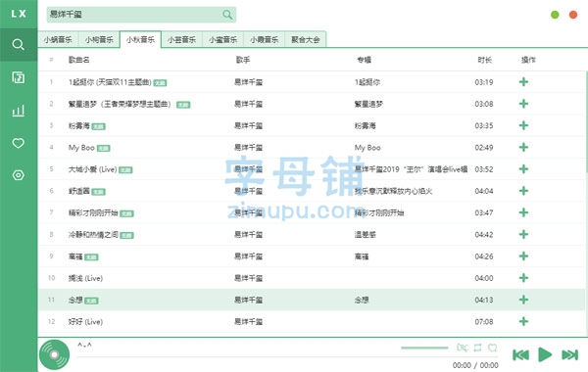Select the highlighted song 念想
The width and height of the screenshot is (588, 372).
point(312,300)
